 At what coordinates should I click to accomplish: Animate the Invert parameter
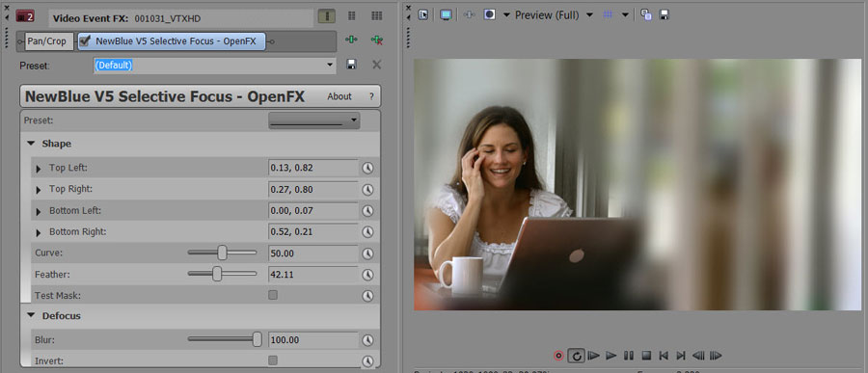pyautogui.click(x=367, y=361)
